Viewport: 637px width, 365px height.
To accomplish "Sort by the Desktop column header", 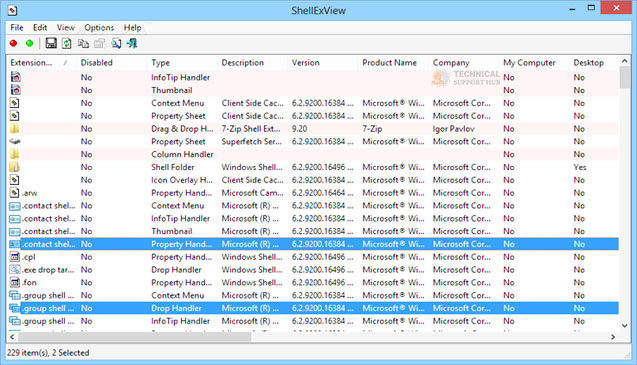I will pos(594,63).
